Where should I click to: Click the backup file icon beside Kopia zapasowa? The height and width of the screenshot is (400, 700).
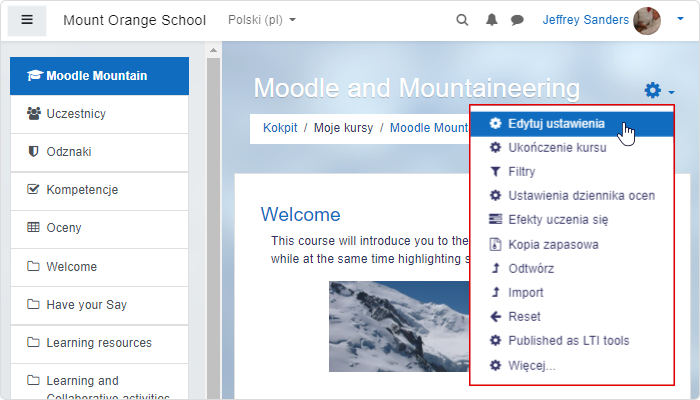pyautogui.click(x=495, y=244)
